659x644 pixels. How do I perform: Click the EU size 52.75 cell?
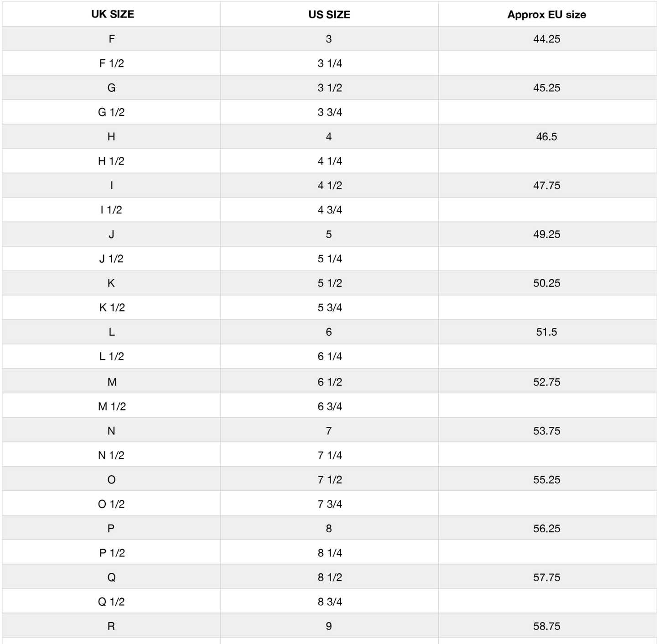point(546,382)
